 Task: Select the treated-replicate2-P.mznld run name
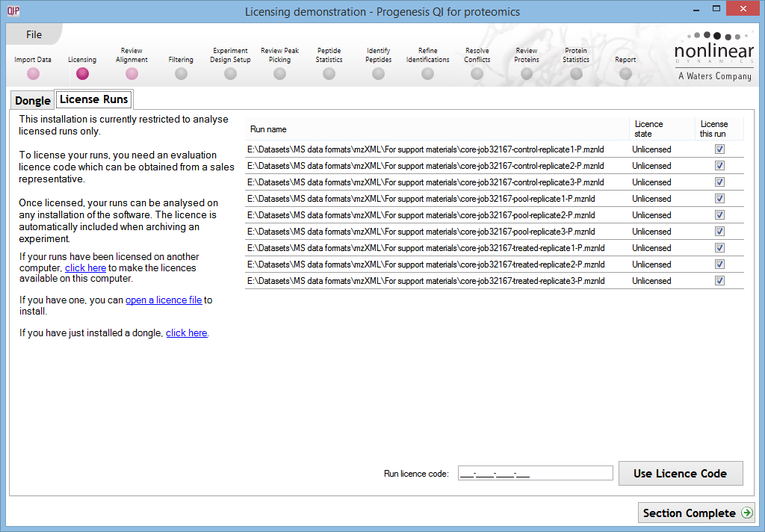pyautogui.click(x=426, y=265)
